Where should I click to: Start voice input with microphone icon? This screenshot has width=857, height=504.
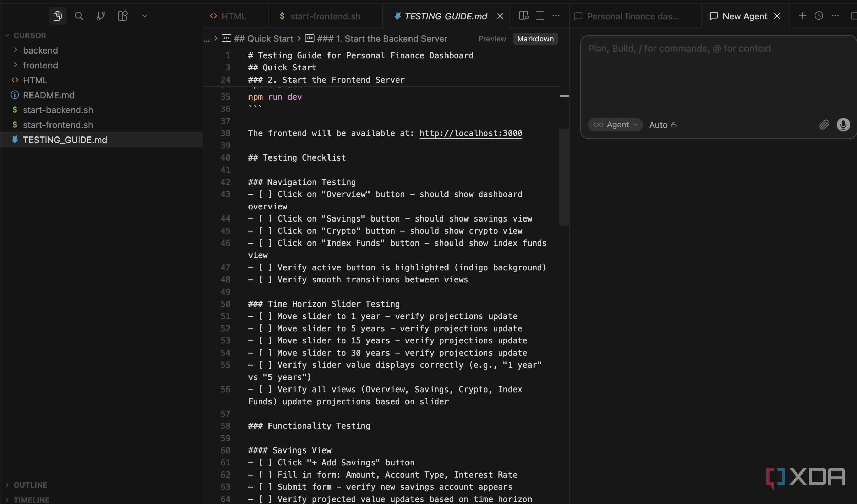pyautogui.click(x=843, y=125)
